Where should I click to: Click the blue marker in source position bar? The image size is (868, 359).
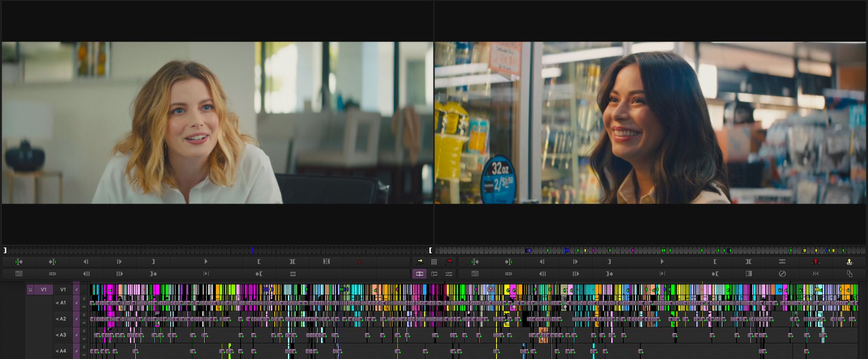click(x=253, y=250)
